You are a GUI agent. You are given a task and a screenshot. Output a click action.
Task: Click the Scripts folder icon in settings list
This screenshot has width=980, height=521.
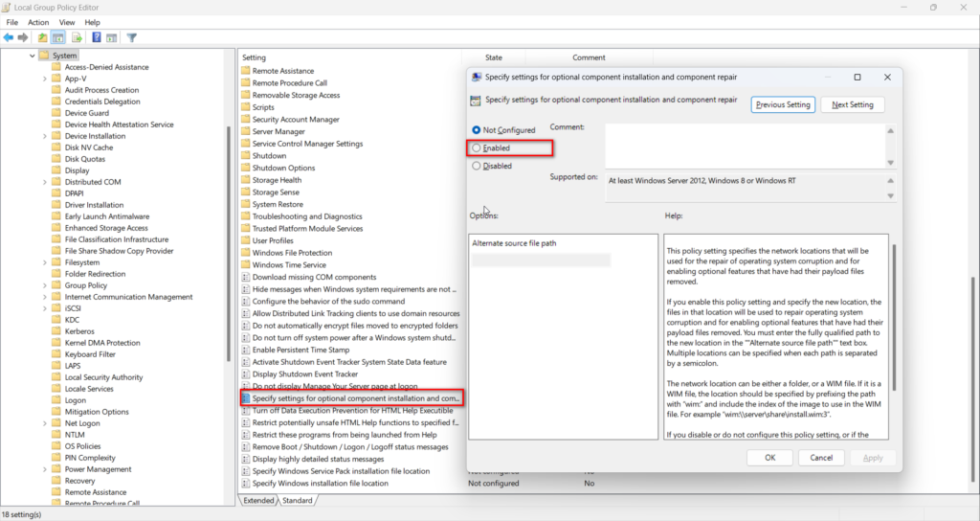pyautogui.click(x=246, y=107)
